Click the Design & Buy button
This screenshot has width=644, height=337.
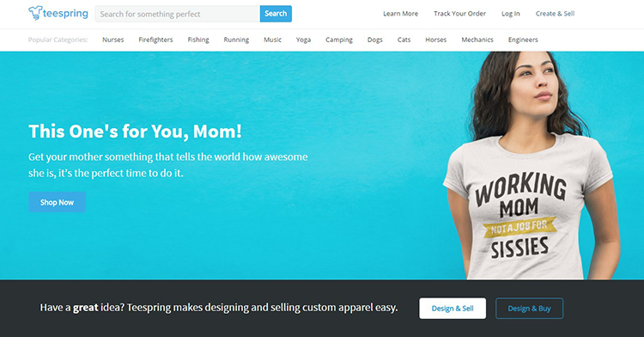tap(530, 309)
